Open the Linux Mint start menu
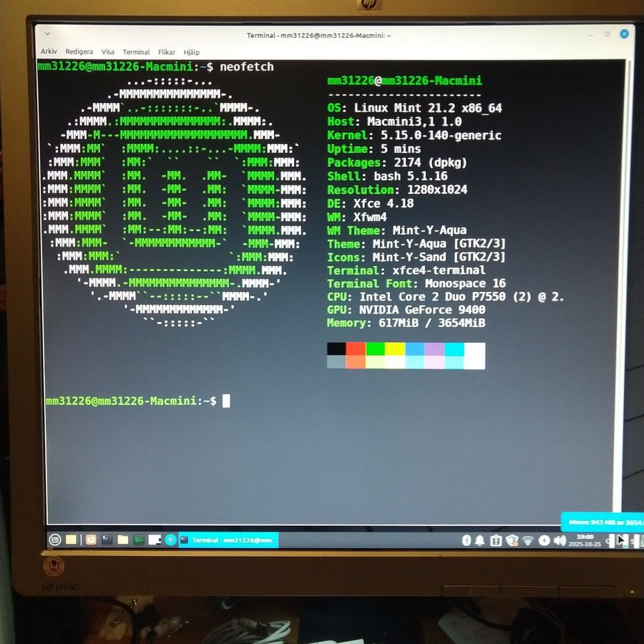Image resolution: width=644 pixels, height=644 pixels. 54,540
